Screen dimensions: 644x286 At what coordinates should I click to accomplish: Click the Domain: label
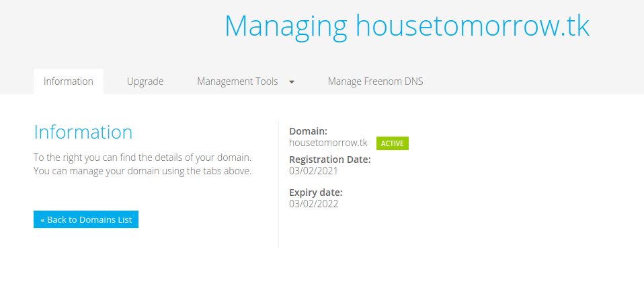click(309, 131)
